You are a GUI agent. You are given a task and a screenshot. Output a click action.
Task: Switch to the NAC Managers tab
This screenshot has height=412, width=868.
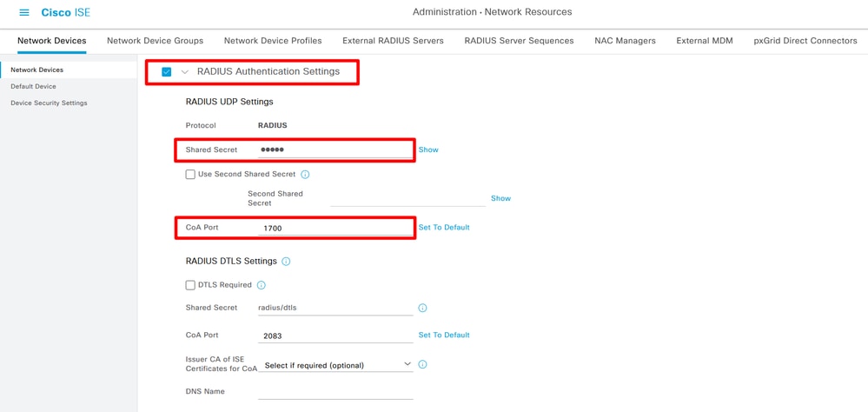(625, 41)
